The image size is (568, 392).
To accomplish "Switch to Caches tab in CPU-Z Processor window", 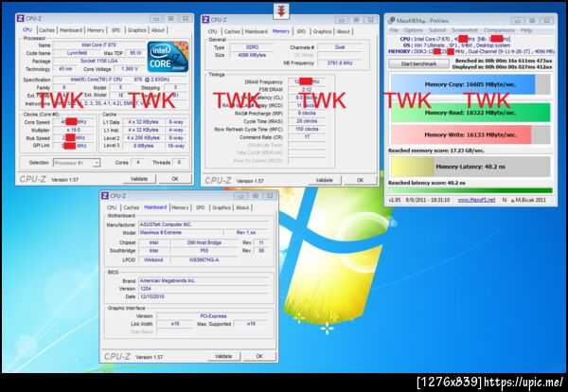I will tap(46, 30).
